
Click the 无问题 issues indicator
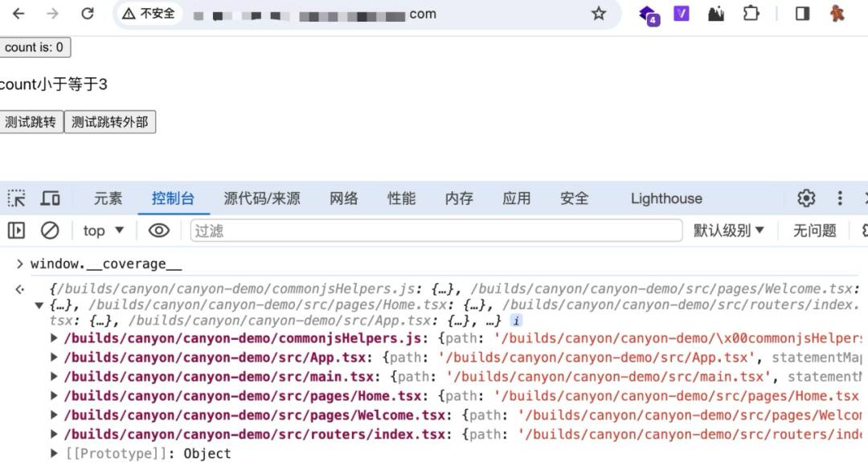click(x=814, y=231)
